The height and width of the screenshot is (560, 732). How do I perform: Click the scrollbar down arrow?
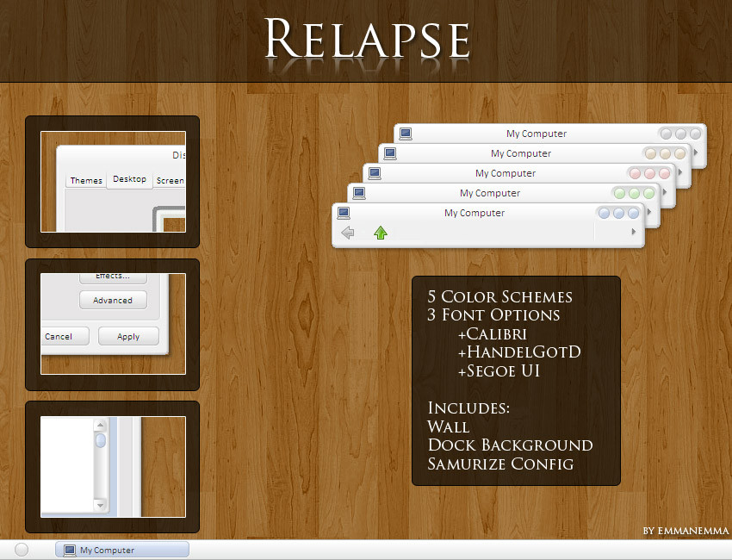tap(101, 505)
